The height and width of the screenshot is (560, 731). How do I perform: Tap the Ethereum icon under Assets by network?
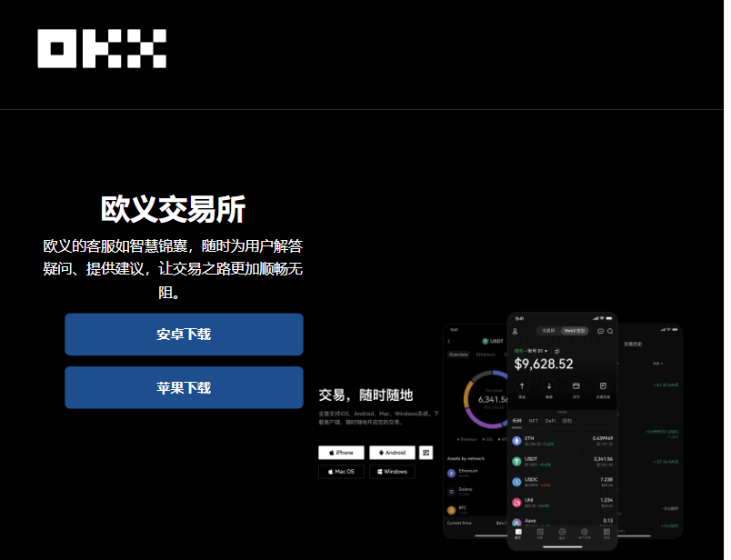click(451, 472)
